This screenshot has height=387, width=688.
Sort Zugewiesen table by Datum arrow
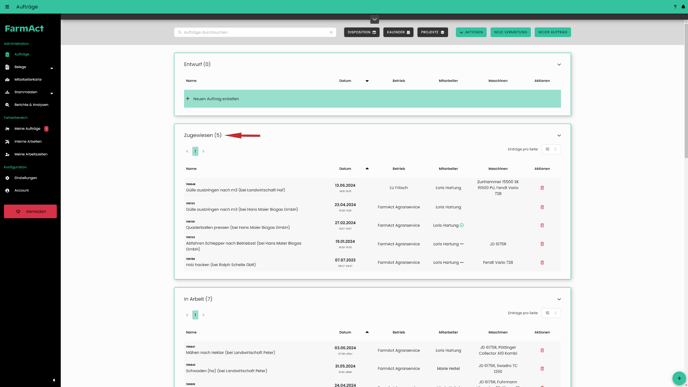[x=367, y=168]
